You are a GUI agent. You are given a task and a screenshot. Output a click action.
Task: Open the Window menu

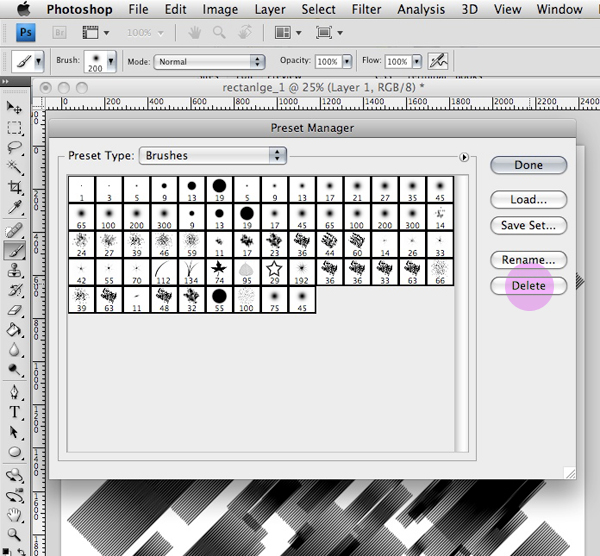tap(559, 9)
